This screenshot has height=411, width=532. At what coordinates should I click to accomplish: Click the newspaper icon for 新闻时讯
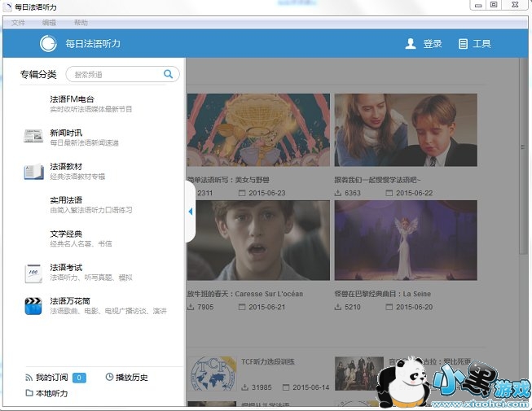pyautogui.click(x=33, y=136)
